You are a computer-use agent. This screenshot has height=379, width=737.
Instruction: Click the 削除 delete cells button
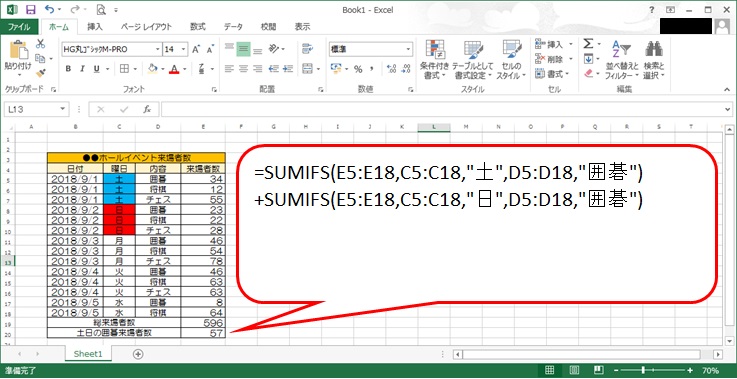(x=550, y=59)
